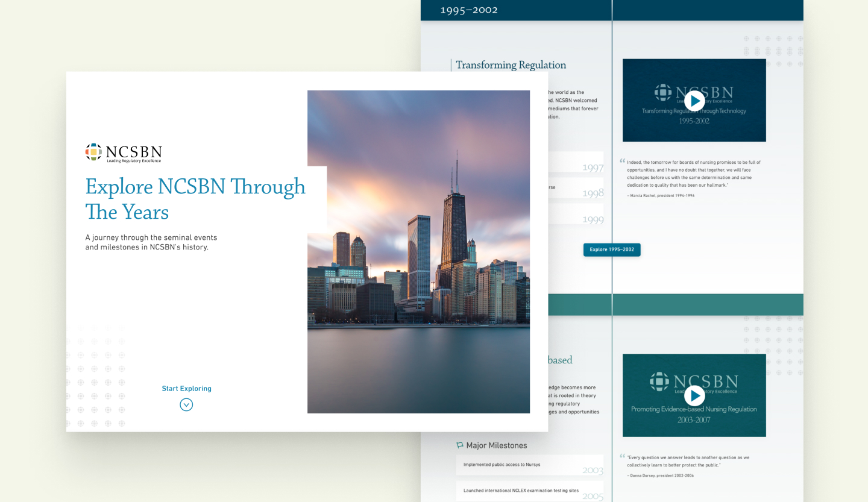
Task: Click the flag icon beside Major Milestones
Action: pos(460,445)
